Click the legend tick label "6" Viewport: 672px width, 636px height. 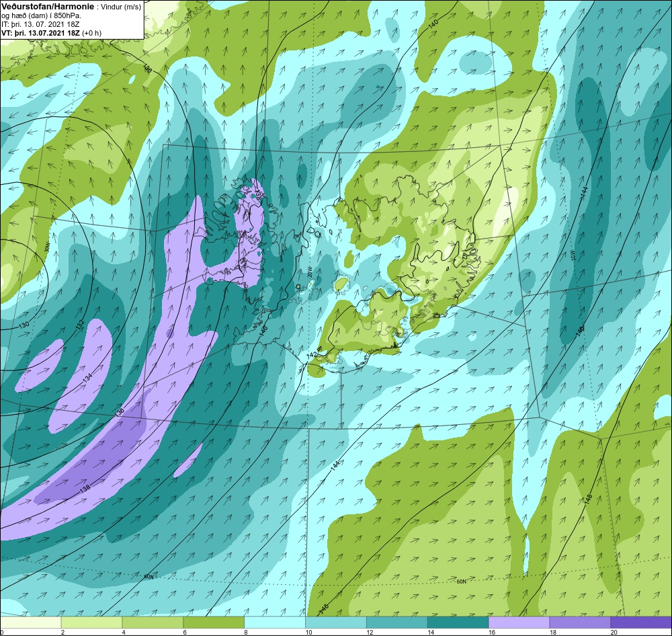(x=184, y=632)
